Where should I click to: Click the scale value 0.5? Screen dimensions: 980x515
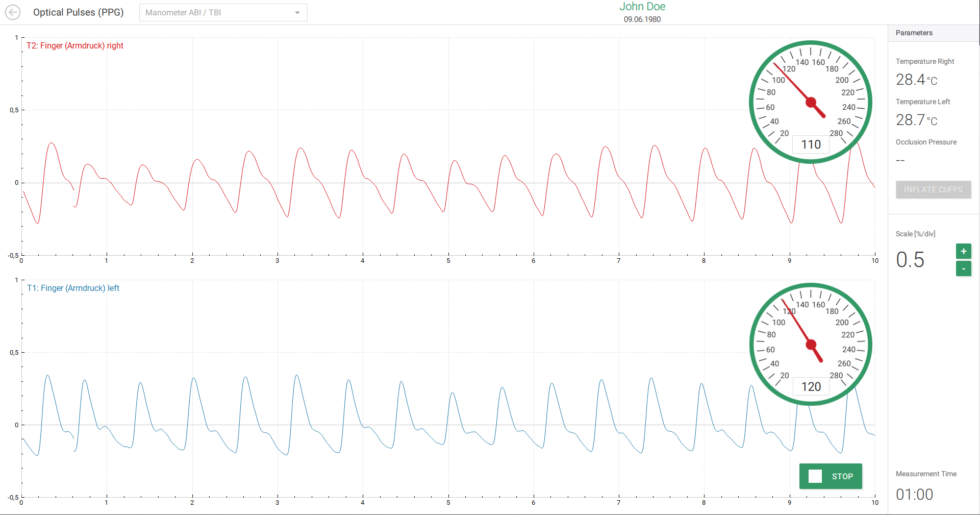pyautogui.click(x=910, y=260)
